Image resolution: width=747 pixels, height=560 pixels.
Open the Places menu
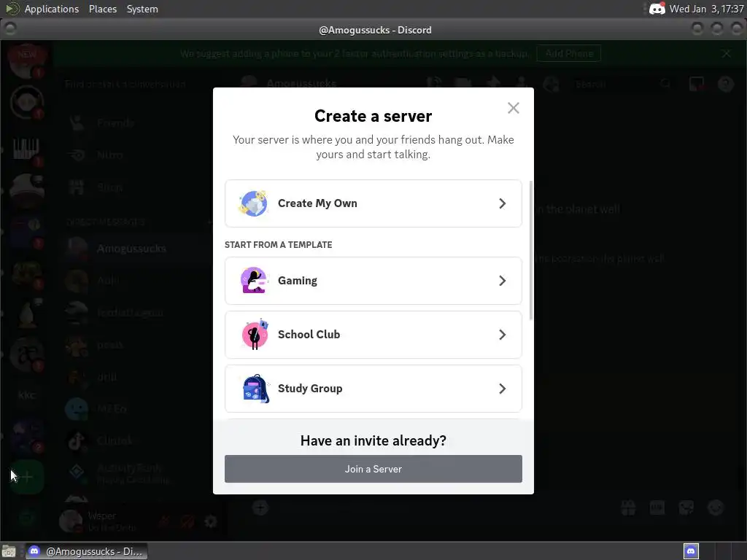pos(103,9)
